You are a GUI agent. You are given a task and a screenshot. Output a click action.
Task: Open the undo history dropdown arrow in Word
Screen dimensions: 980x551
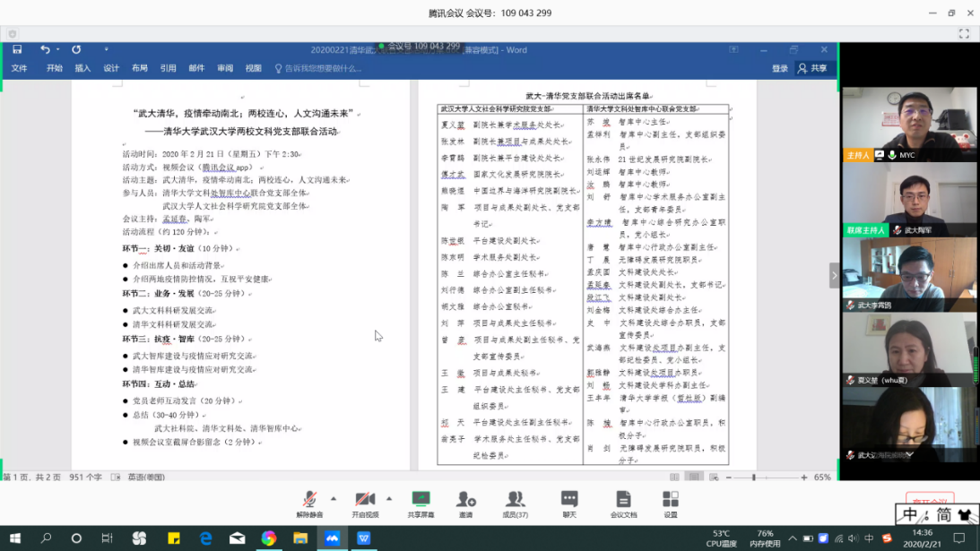[58, 50]
